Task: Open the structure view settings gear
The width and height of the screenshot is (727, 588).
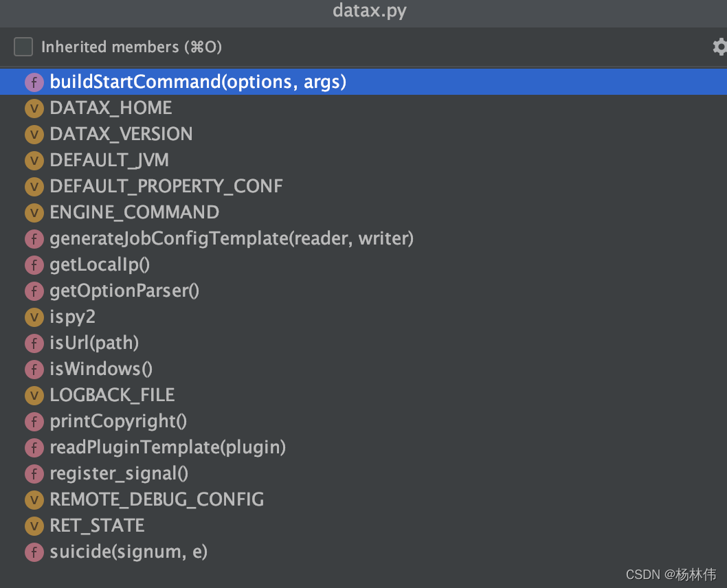Action: [719, 47]
